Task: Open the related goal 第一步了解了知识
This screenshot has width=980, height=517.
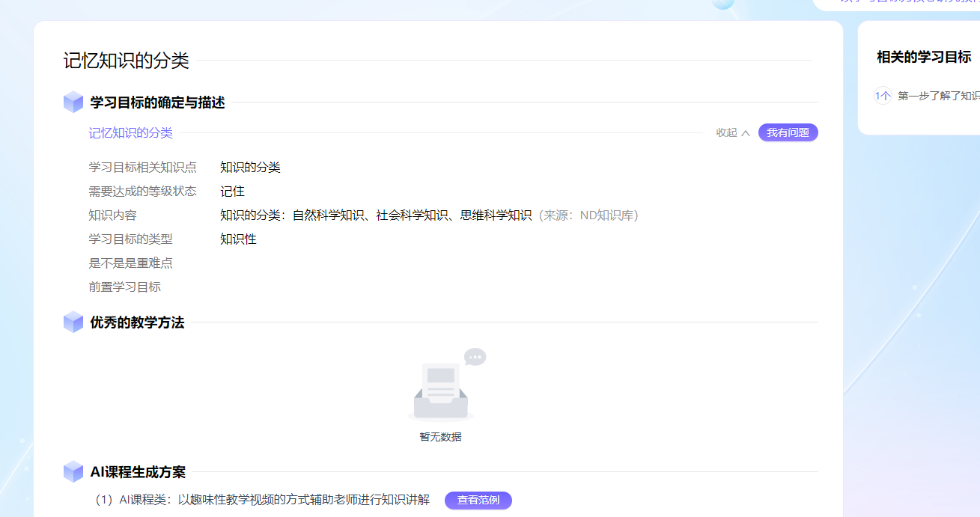Action: 939,96
